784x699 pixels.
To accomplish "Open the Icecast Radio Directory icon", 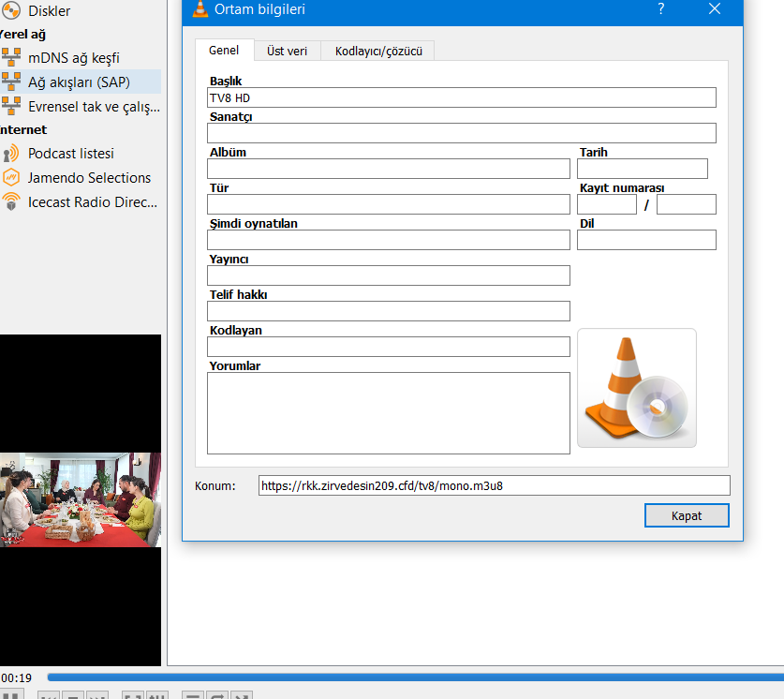I will [x=11, y=202].
